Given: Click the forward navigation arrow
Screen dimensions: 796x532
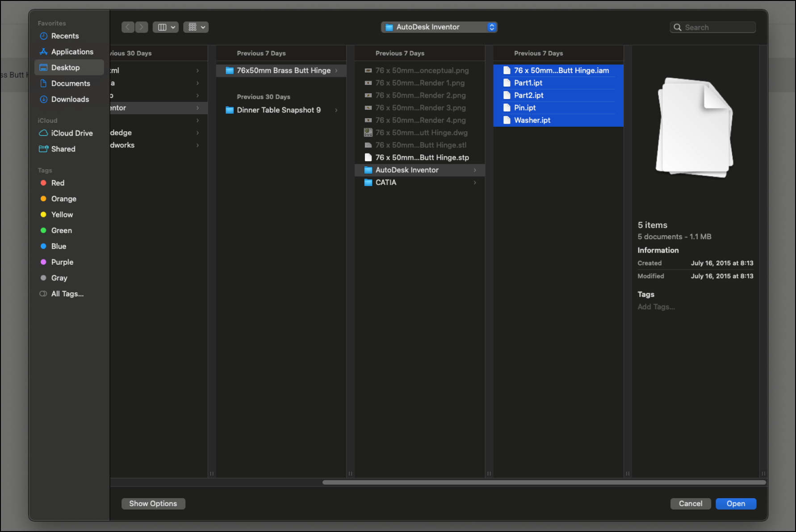Looking at the screenshot, I should tap(142, 27).
